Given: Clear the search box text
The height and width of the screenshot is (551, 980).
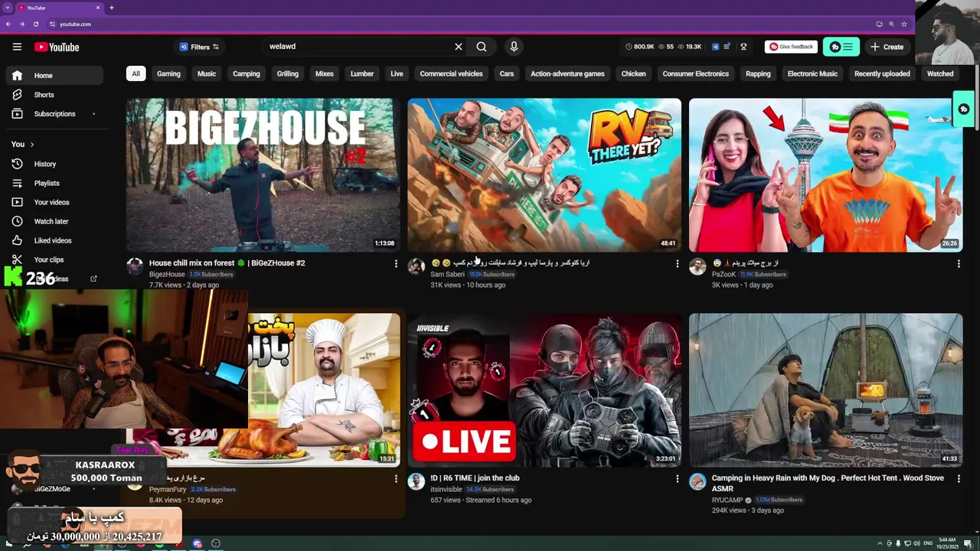Looking at the screenshot, I should click(x=459, y=47).
